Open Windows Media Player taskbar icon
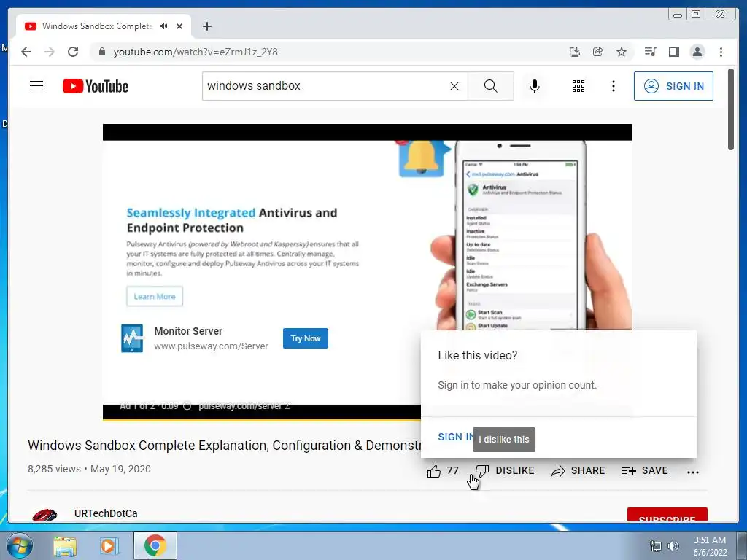Viewport: 747px width, 560px height. 108,546
